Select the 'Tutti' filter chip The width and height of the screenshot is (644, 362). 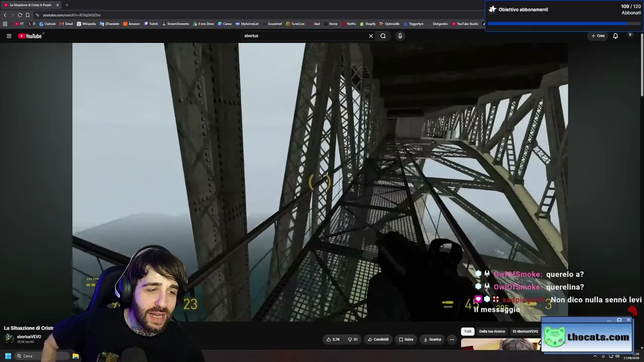(468, 331)
